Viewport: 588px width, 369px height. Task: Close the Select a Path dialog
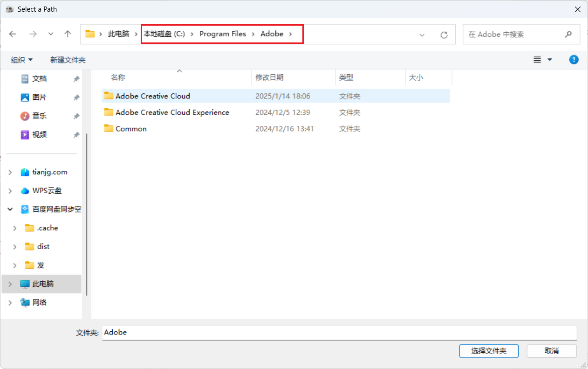tap(577, 9)
